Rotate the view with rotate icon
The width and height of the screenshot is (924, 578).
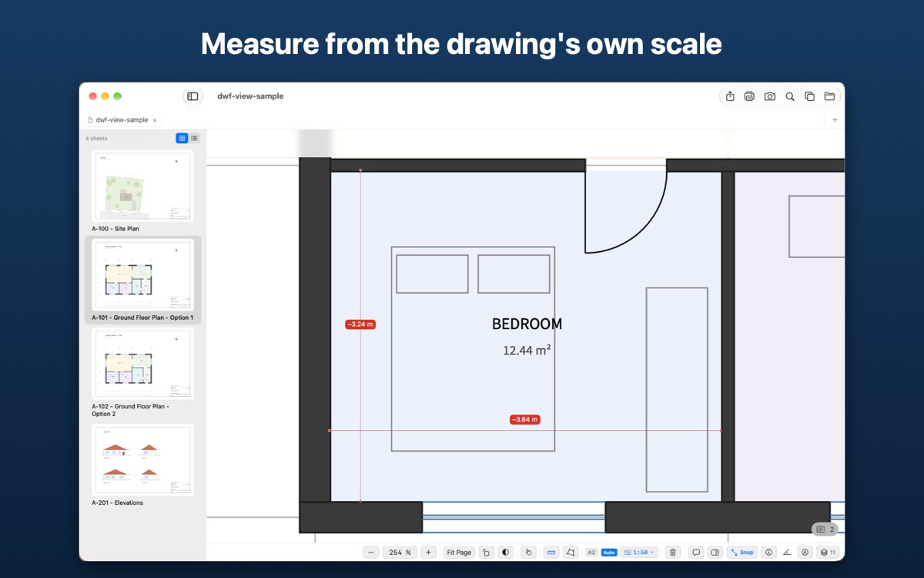tap(486, 552)
